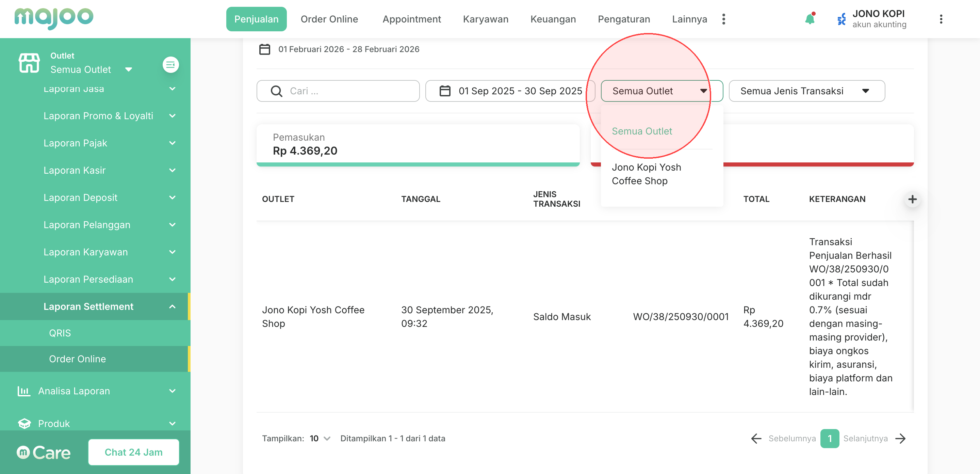Focus the Cari search field

click(x=342, y=91)
